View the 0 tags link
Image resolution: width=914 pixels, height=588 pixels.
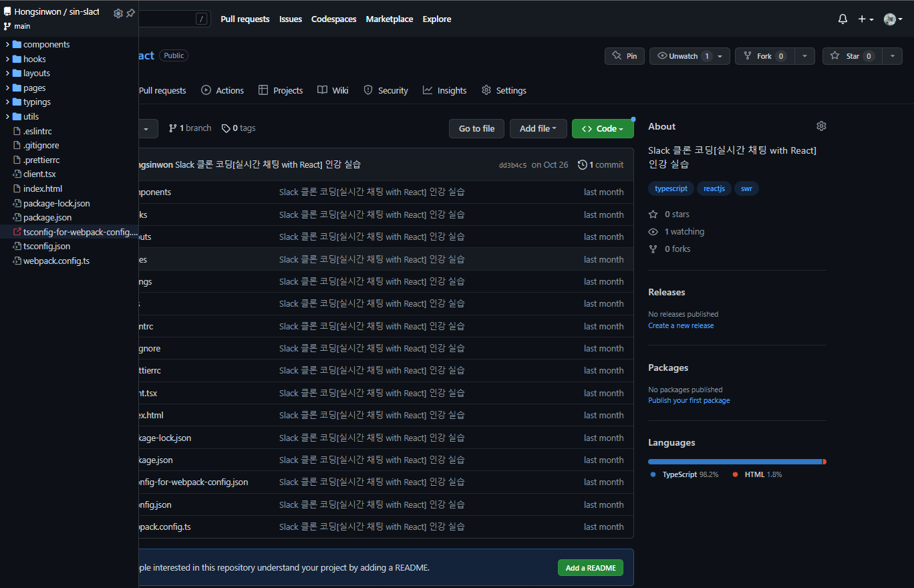click(x=239, y=128)
